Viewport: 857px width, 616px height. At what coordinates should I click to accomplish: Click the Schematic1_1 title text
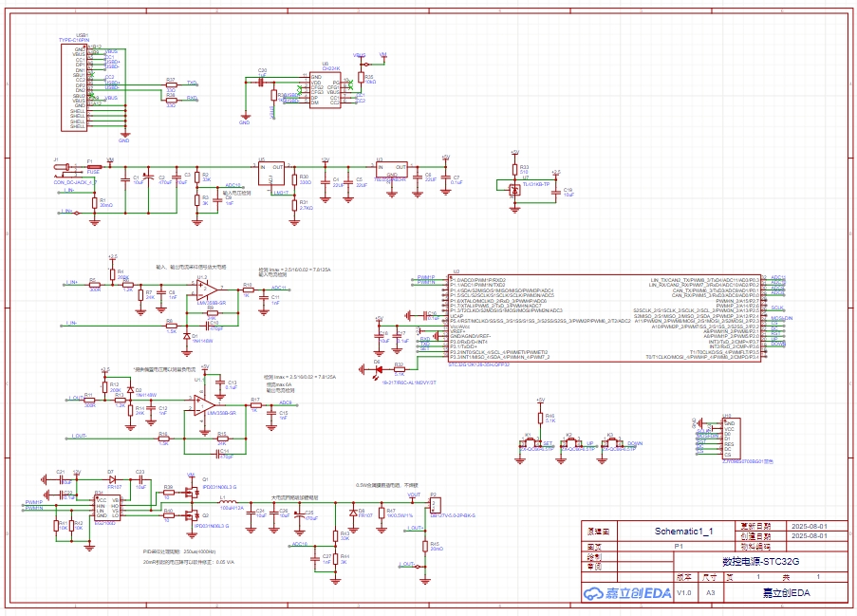pyautogui.click(x=683, y=531)
